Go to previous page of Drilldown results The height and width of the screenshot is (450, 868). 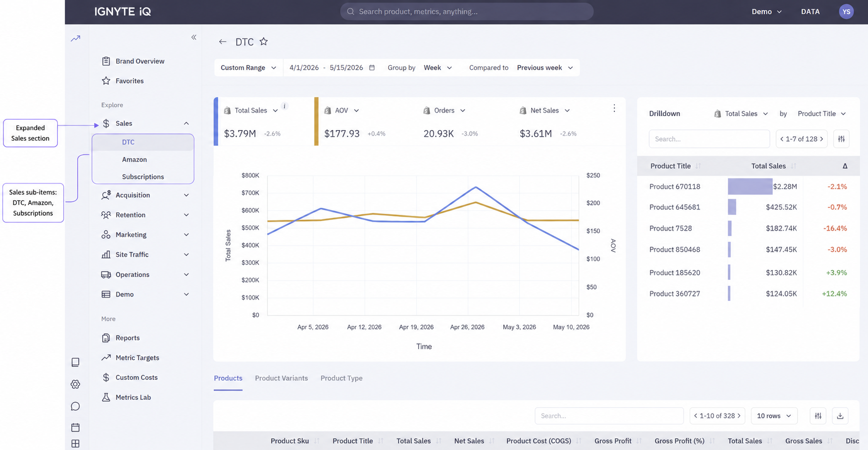tap(782, 139)
